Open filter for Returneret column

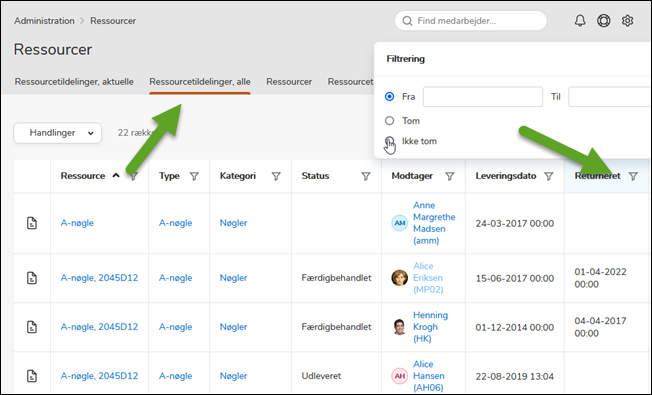[633, 176]
